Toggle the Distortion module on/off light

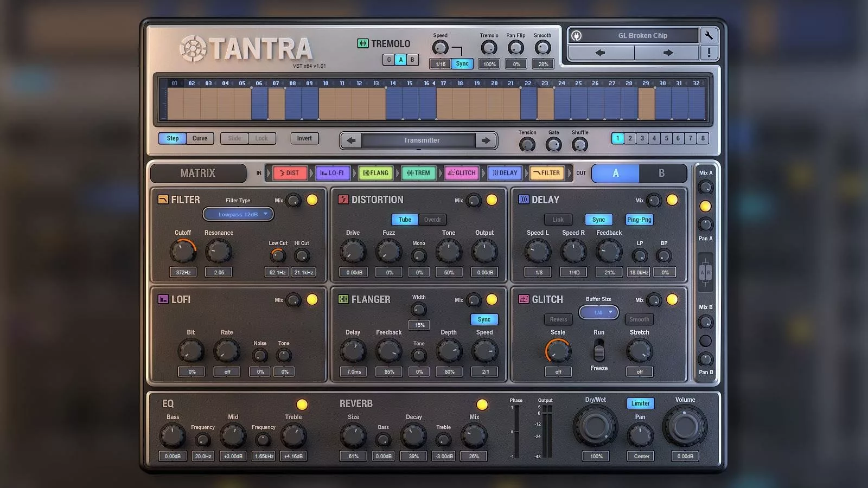(x=492, y=200)
